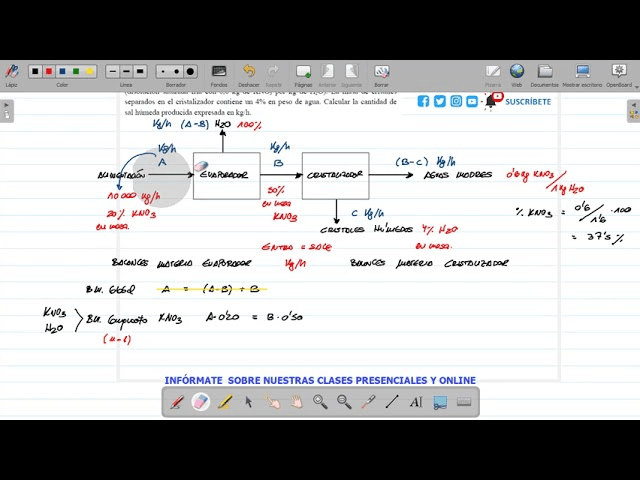Select the Line drawing tool
Image resolution: width=640 pixels, height=480 pixels.
(392, 402)
